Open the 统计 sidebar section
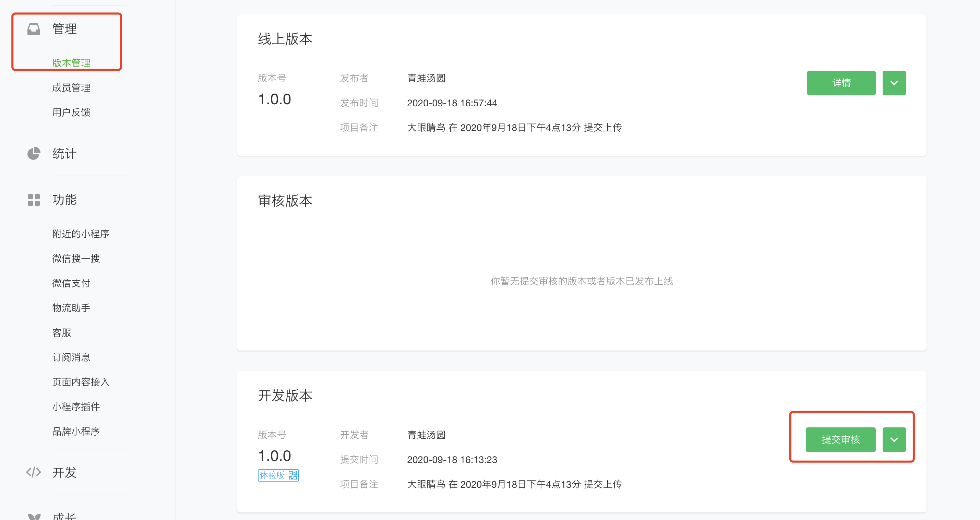 64,153
